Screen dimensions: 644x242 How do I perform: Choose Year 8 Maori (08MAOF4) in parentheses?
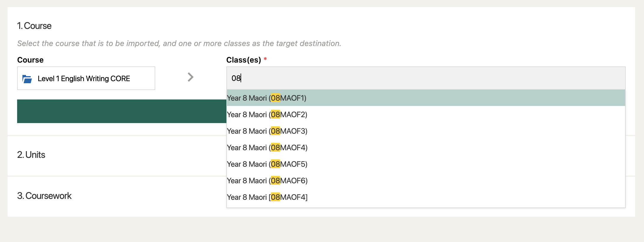click(426, 148)
